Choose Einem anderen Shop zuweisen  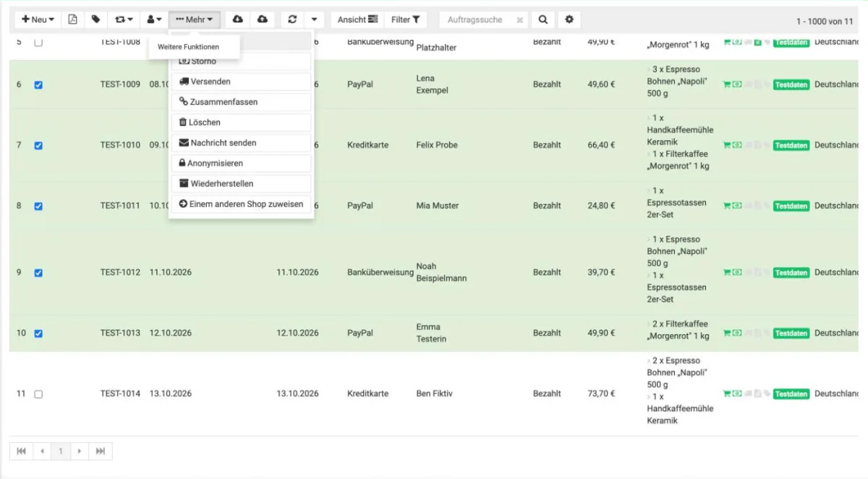tap(241, 204)
